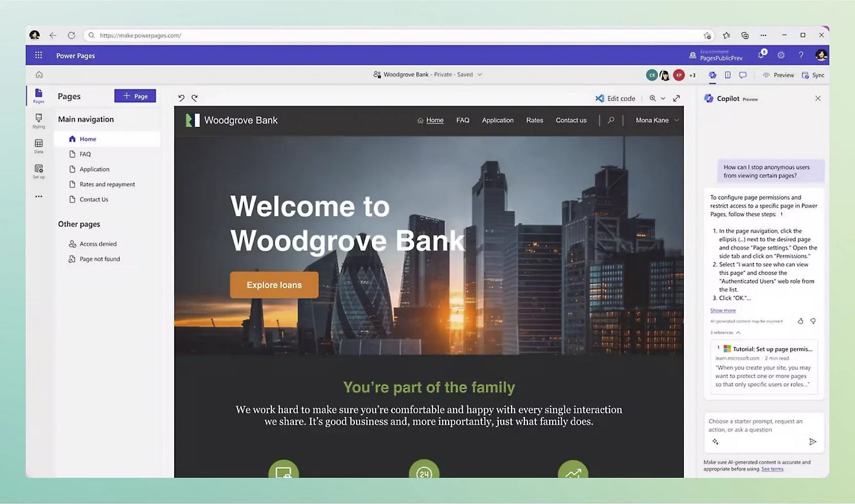Expand the Mona Kane user menu
855x504 pixels.
(x=657, y=120)
